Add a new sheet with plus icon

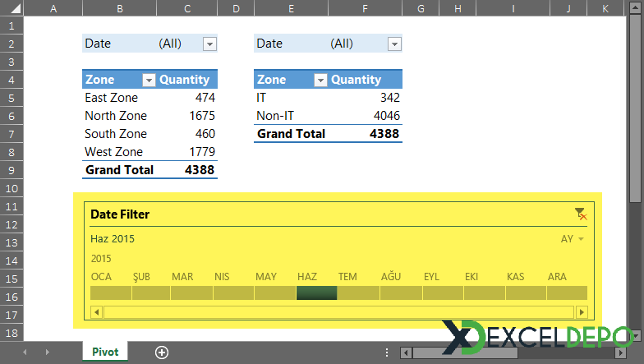[x=161, y=352]
